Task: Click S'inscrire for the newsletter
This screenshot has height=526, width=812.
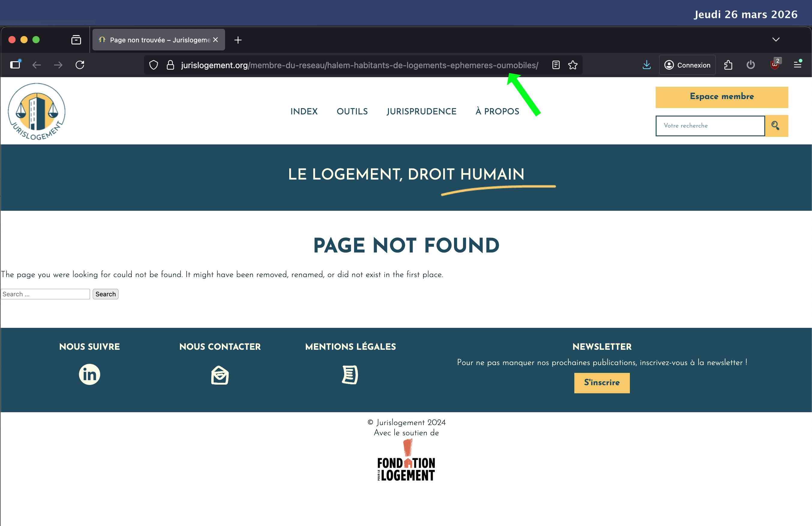Action: click(x=601, y=382)
